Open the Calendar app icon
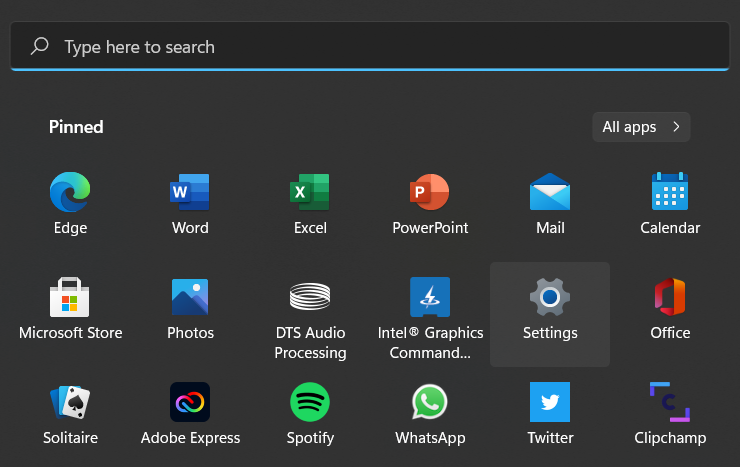 [x=670, y=192]
